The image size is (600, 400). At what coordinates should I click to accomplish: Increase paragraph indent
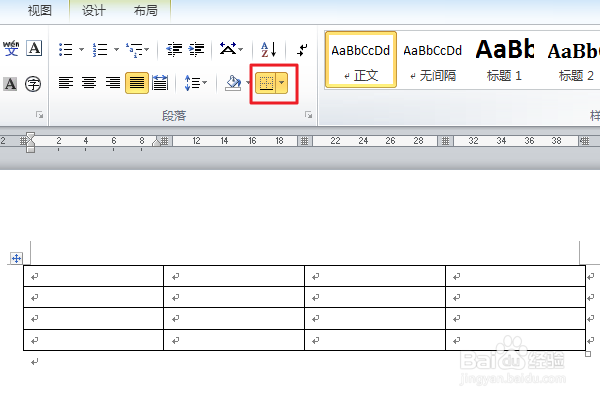point(197,49)
